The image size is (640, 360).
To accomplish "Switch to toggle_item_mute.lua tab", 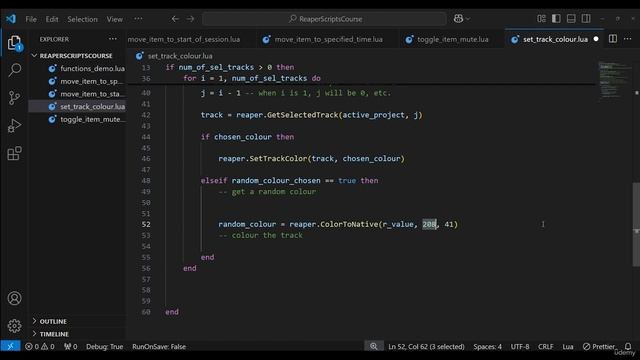I will (x=453, y=39).
